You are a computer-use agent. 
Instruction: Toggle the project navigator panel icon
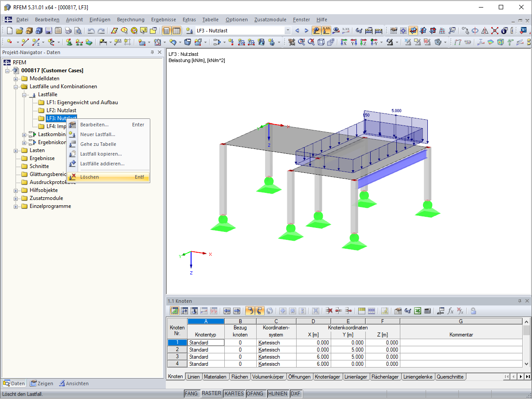[166, 31]
